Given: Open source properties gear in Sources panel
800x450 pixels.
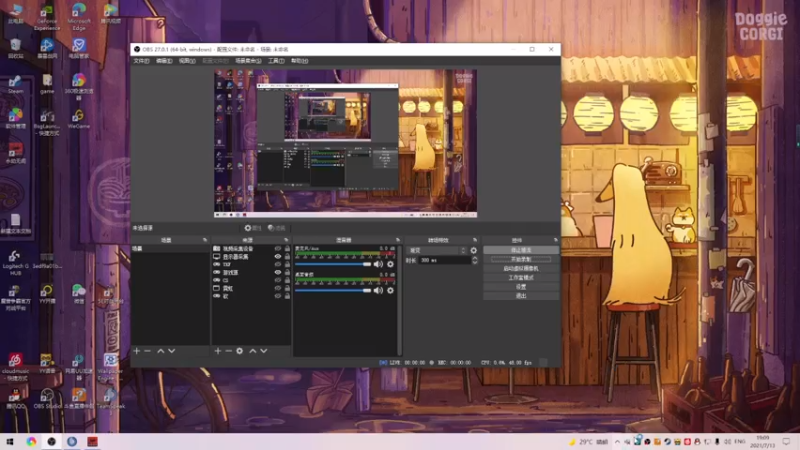Looking at the screenshot, I should [239, 351].
